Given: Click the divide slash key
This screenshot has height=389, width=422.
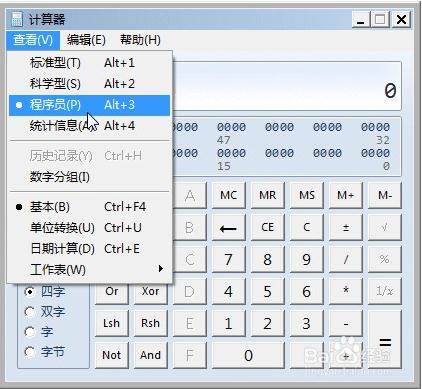Looking at the screenshot, I should tap(346, 259).
